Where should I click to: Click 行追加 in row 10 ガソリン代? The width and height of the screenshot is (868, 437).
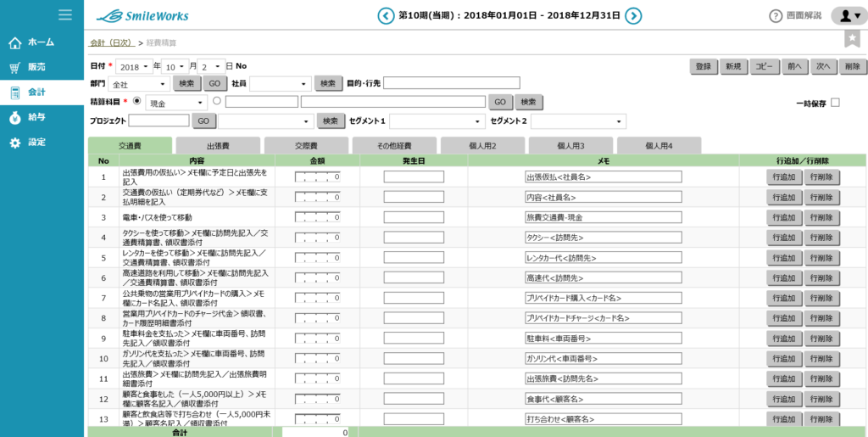pyautogui.click(x=784, y=358)
